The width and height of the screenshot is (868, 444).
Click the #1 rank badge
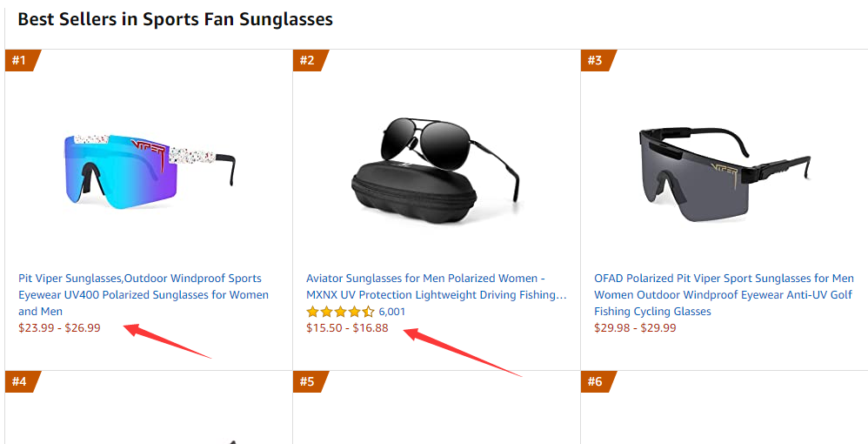click(x=19, y=60)
